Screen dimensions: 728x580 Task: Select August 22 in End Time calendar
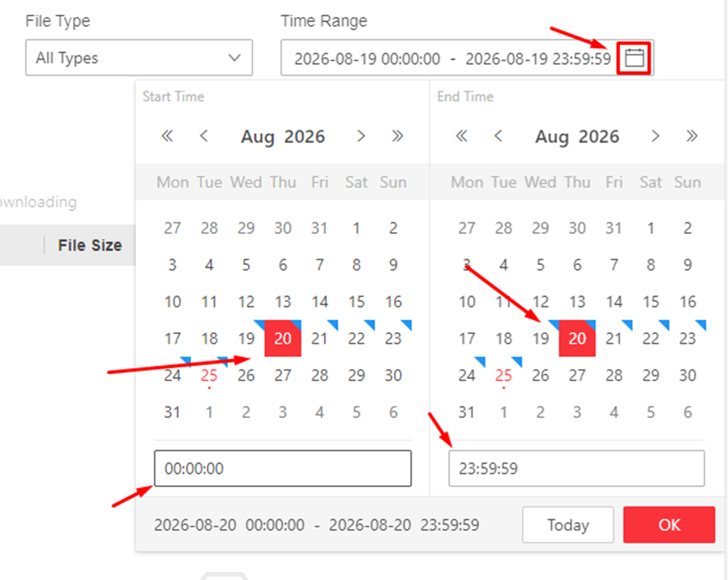click(x=651, y=339)
